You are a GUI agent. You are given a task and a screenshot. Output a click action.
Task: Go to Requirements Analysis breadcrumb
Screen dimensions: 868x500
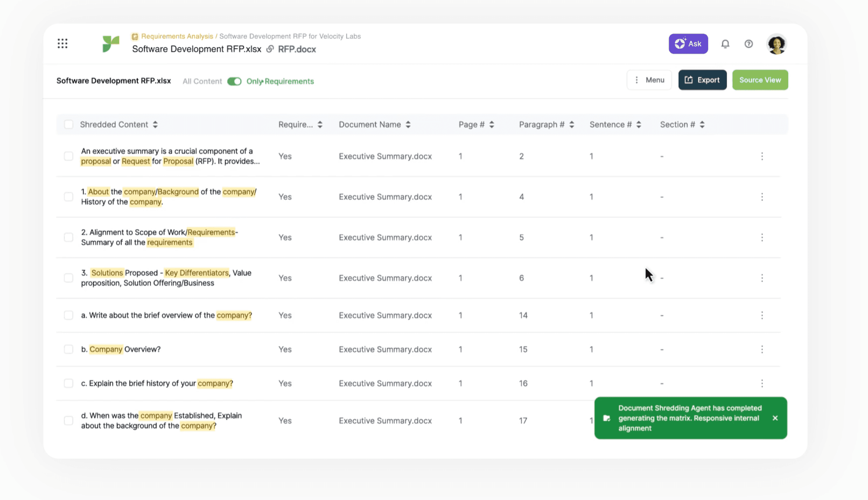177,36
